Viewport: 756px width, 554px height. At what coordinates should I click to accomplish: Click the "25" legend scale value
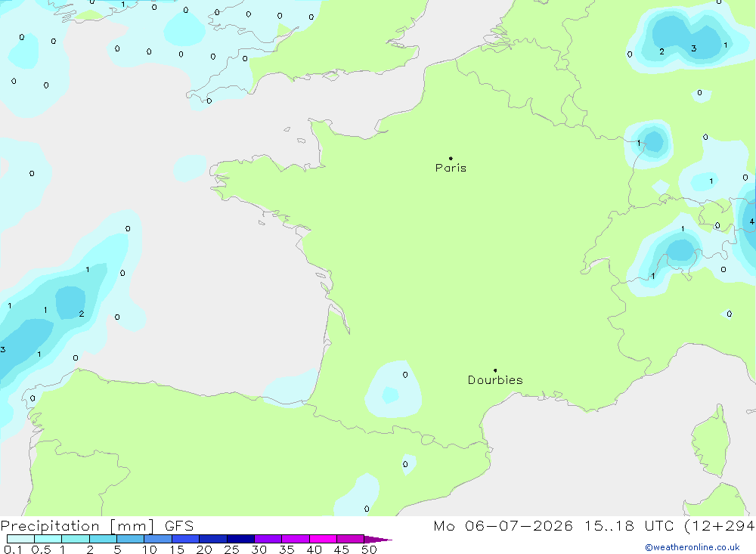click(231, 549)
